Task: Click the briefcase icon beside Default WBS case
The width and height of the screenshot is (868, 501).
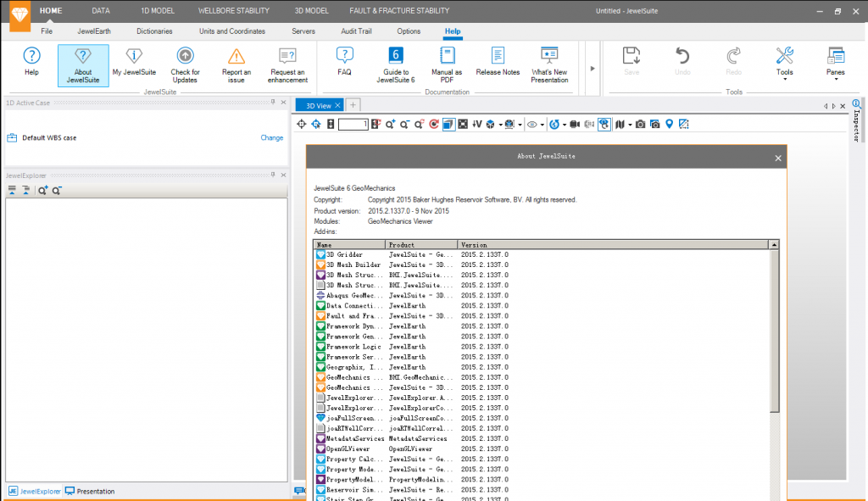Action: pos(12,138)
